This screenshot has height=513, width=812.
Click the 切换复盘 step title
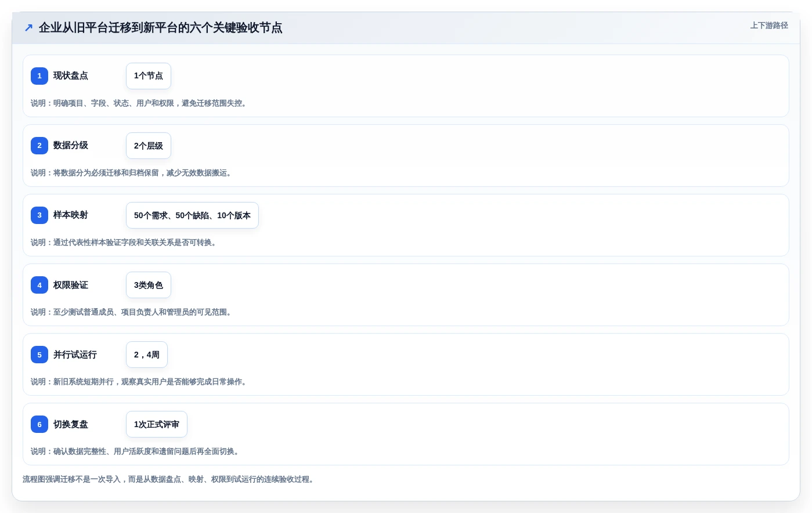tap(71, 424)
